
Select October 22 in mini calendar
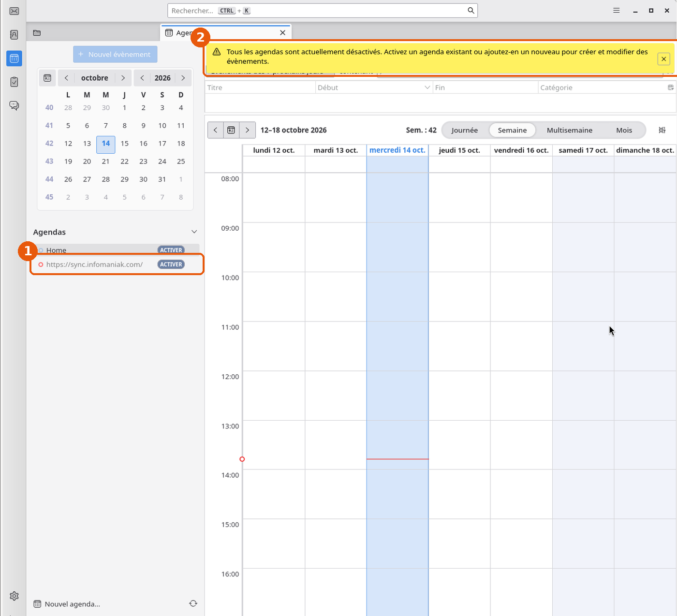[x=124, y=161]
